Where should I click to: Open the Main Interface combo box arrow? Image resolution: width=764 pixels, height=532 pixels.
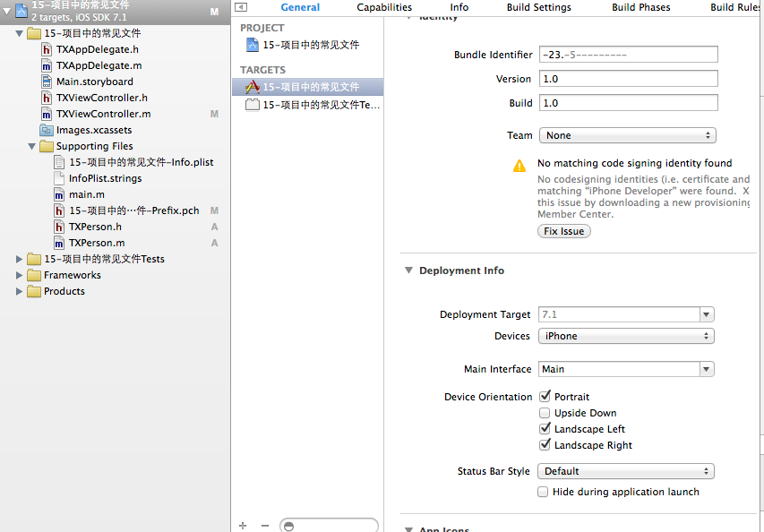(707, 369)
